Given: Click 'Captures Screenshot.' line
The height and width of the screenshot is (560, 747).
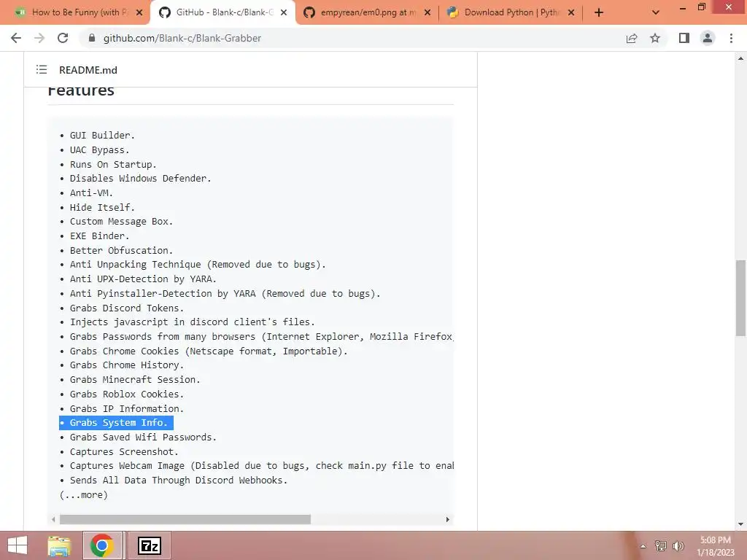Looking at the screenshot, I should pyautogui.click(x=124, y=451).
